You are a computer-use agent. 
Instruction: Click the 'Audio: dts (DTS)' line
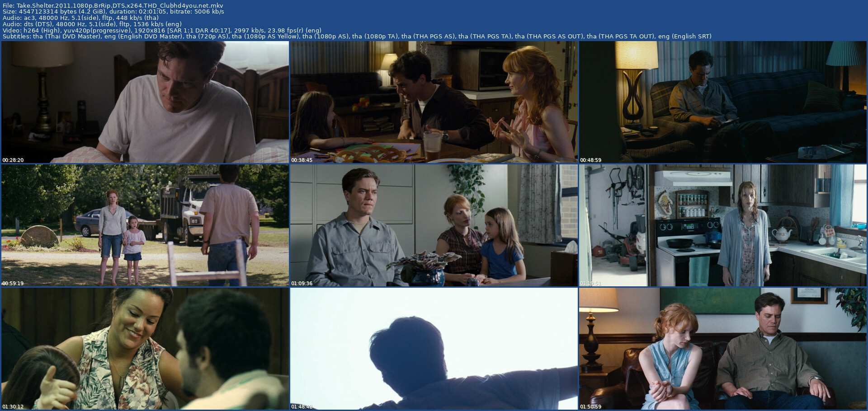tap(92, 24)
